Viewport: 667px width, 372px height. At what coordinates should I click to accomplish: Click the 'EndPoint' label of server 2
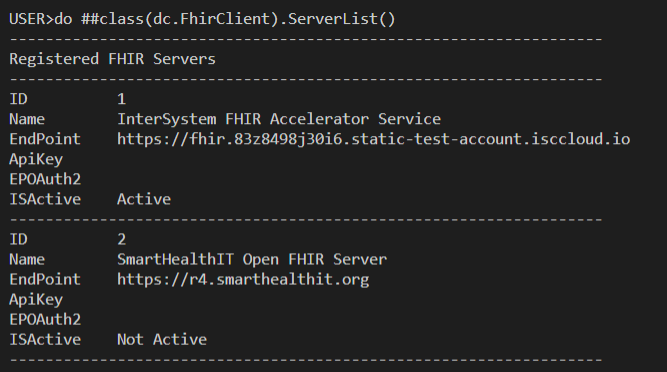pos(45,279)
